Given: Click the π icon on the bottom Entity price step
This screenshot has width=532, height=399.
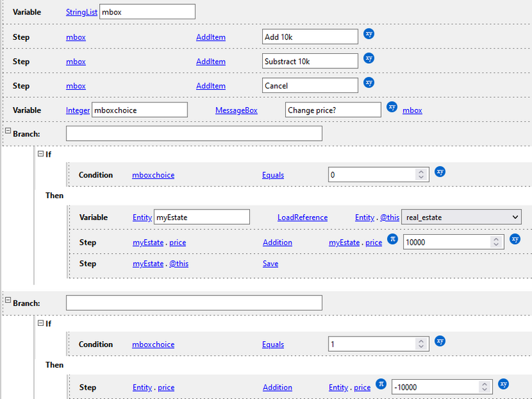Looking at the screenshot, I should click(381, 384).
